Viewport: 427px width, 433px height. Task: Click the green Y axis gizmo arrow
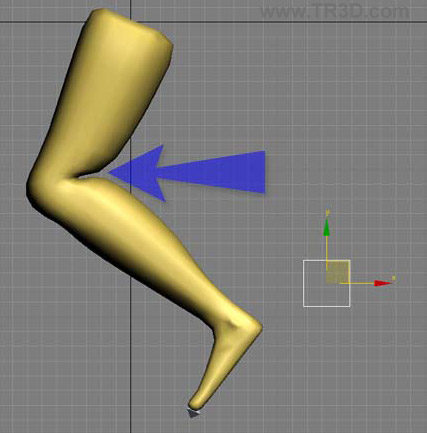click(327, 228)
